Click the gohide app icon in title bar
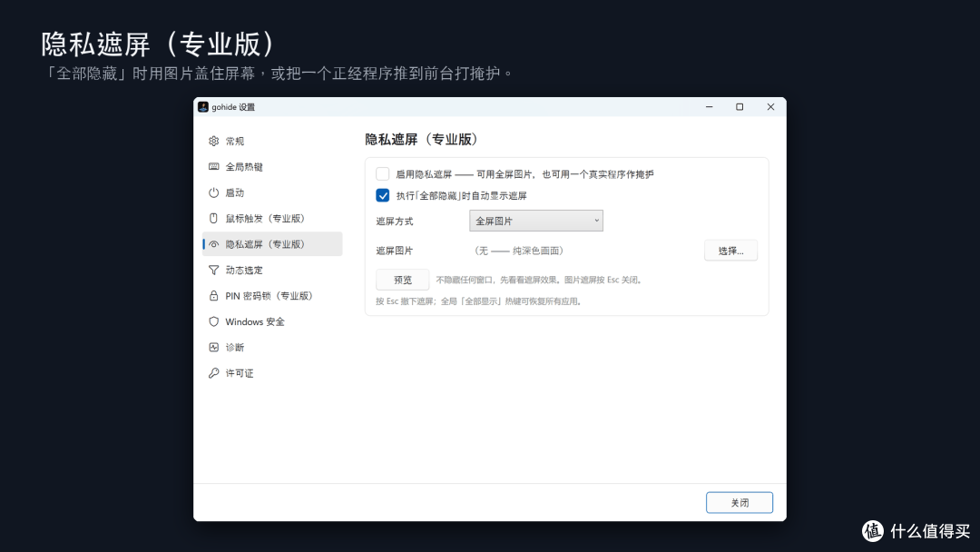 203,107
